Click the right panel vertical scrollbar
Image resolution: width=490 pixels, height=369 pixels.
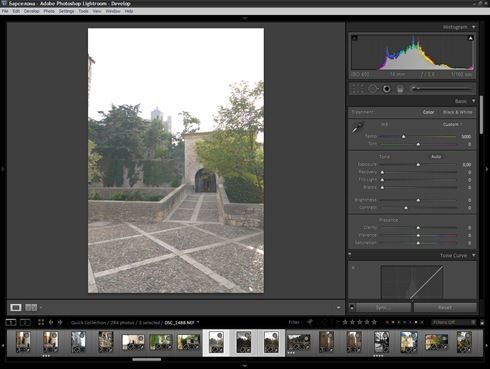pos(481,115)
